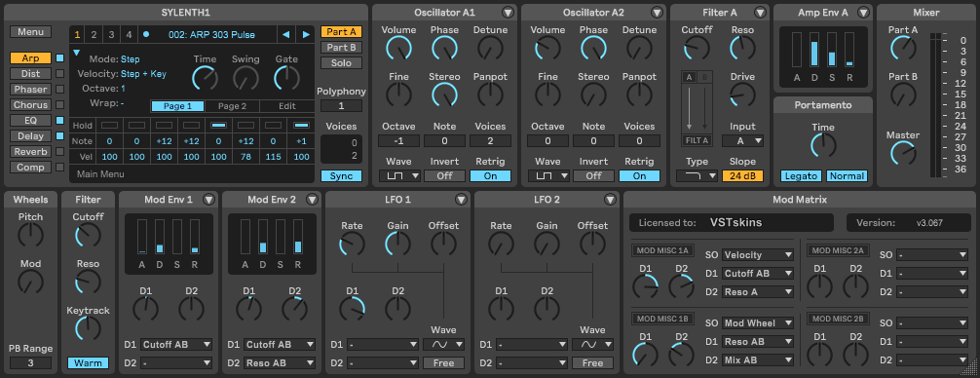Image resolution: width=980 pixels, height=378 pixels.
Task: Open Oscillator A1 Wave shape dropdown
Action: click(x=398, y=176)
